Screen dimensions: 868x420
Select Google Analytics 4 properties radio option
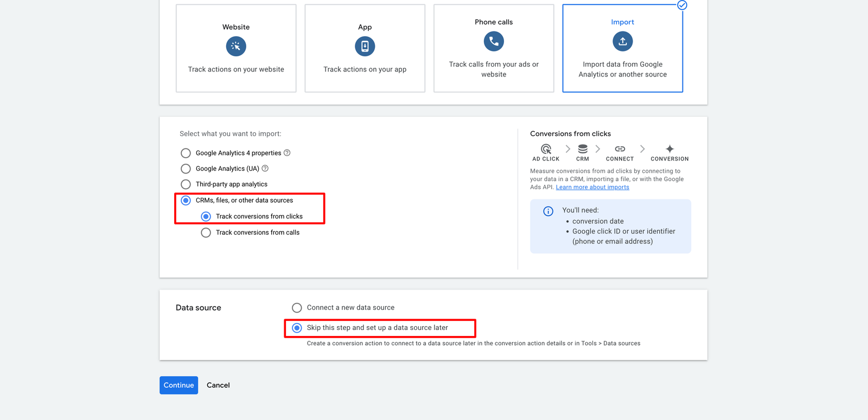pos(186,153)
